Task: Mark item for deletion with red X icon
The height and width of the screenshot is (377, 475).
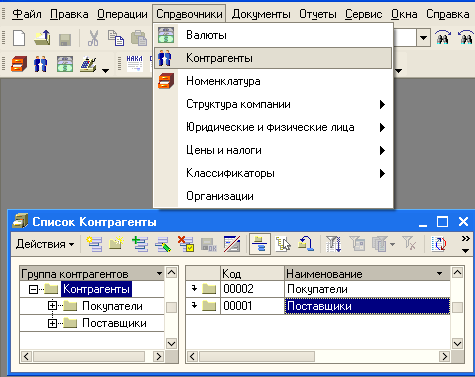Action: point(186,244)
